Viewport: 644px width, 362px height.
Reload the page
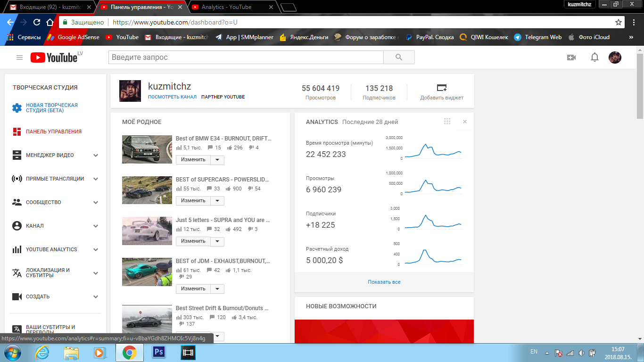[x=37, y=22]
